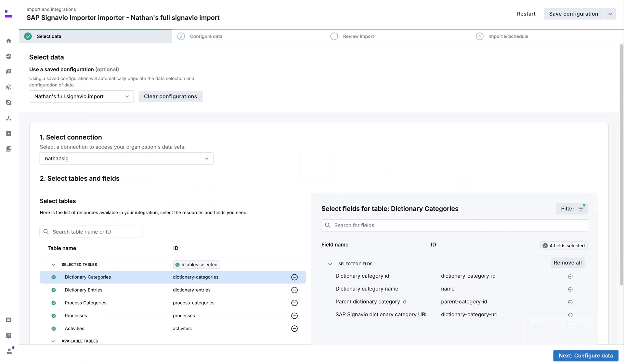
Task: Click the home icon in sidebar
Action: point(9,41)
